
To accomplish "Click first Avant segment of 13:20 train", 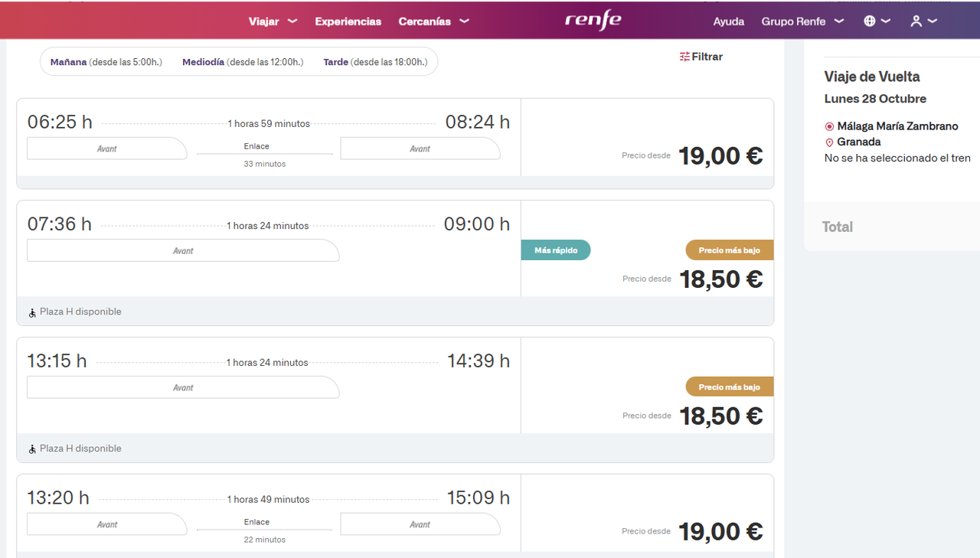I will point(107,524).
